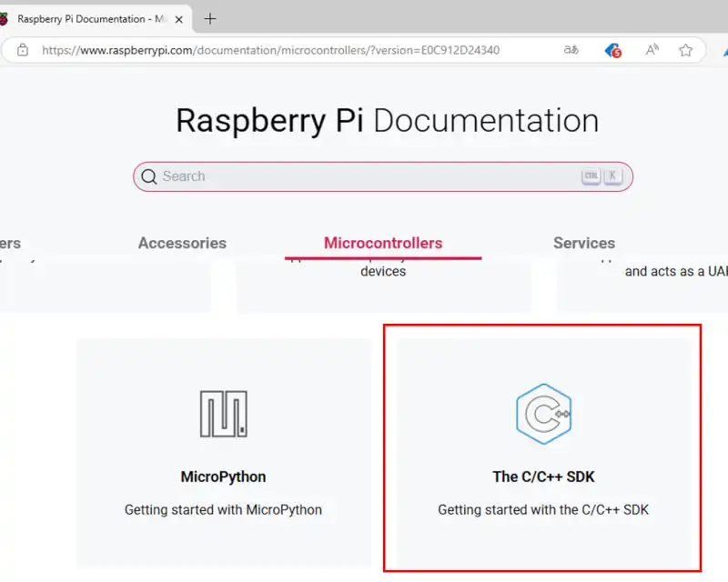Open the translate page icon in address bar

point(571,50)
